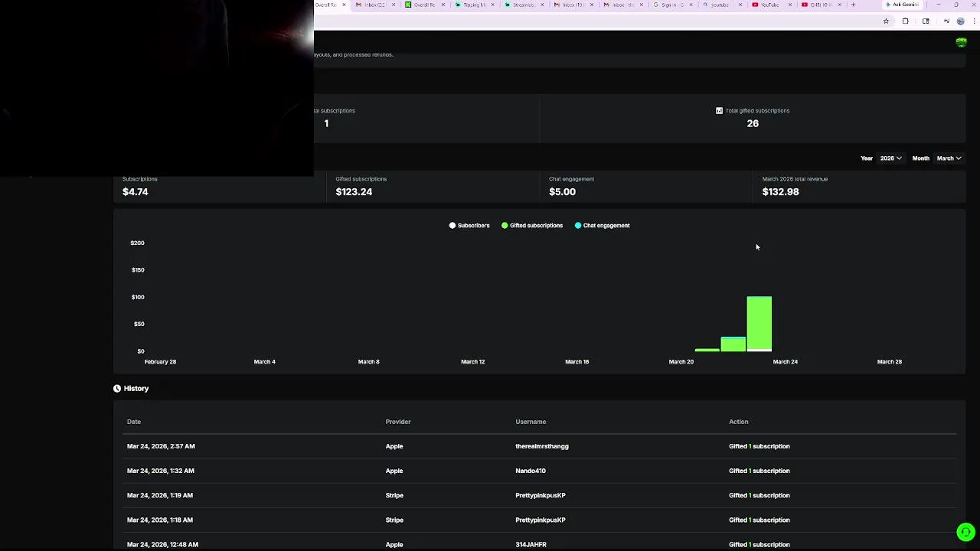Select the tallest green bar in chart
Screen dimensions: 980x551
pyautogui.click(x=759, y=324)
